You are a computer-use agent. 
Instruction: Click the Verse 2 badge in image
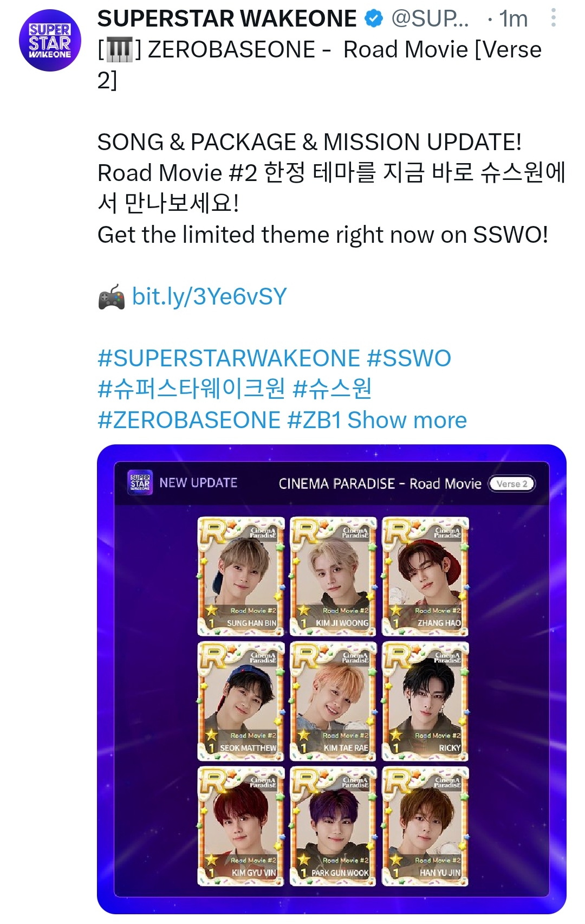pos(512,483)
